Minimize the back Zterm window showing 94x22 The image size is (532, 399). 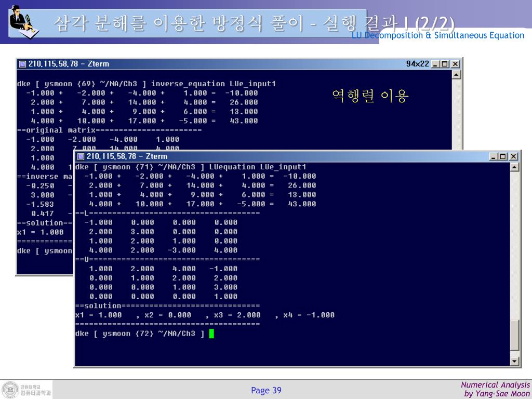pos(435,64)
